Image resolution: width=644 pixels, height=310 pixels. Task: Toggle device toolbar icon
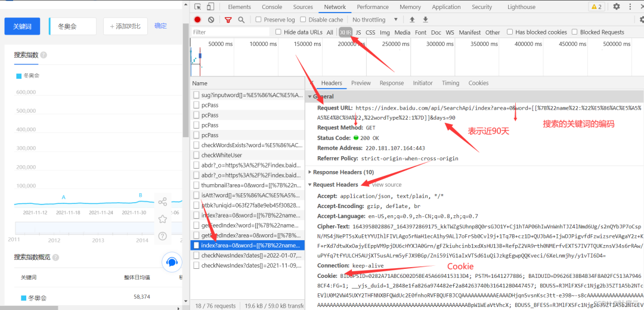coord(210,7)
